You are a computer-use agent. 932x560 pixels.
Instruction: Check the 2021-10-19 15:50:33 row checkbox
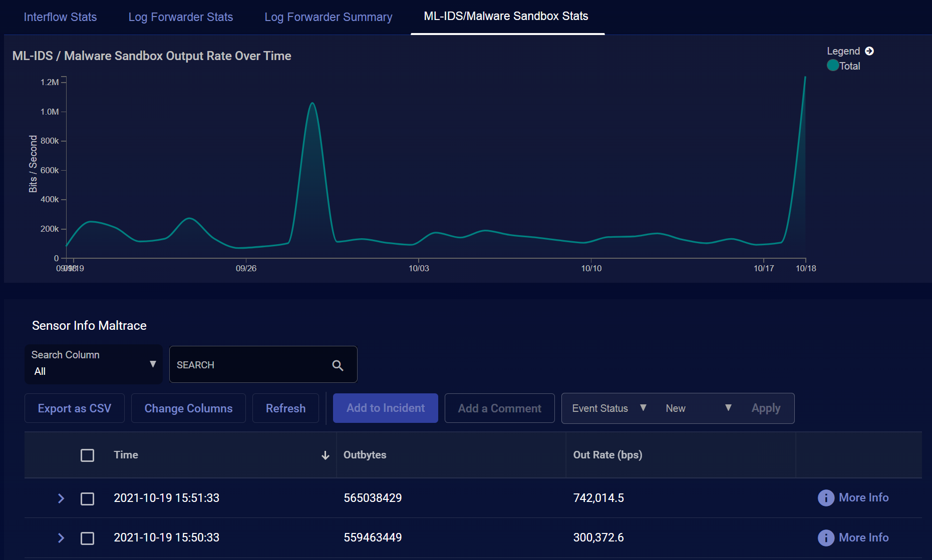(x=87, y=538)
